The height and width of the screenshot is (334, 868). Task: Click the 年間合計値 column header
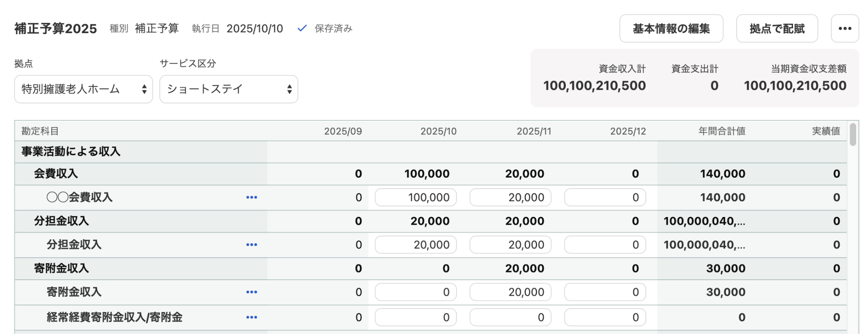tap(722, 131)
